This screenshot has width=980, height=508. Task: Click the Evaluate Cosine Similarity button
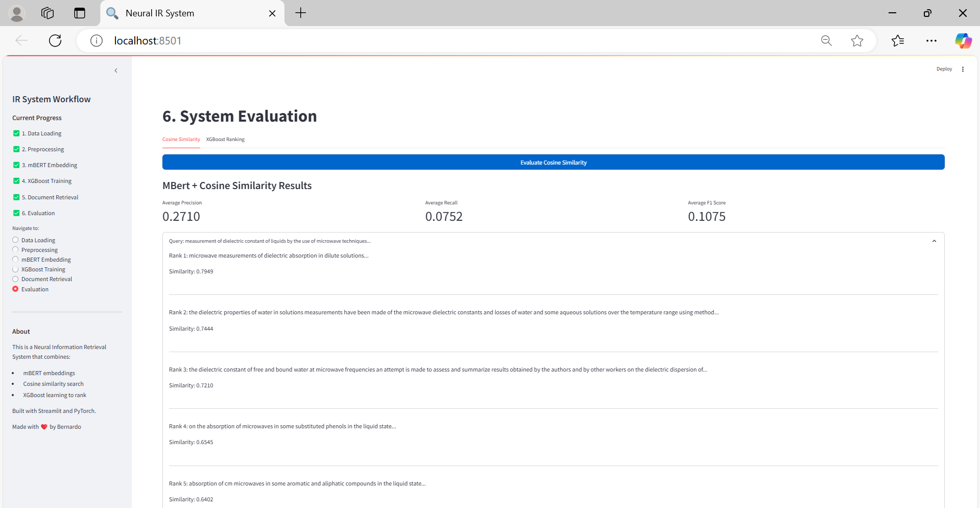click(553, 163)
